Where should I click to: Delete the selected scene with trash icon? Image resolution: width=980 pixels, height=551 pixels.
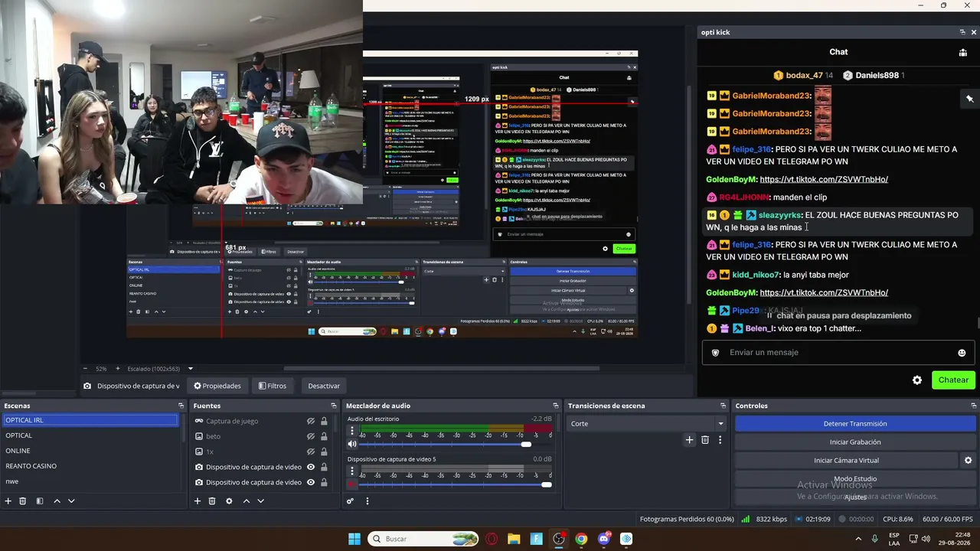coord(23,501)
